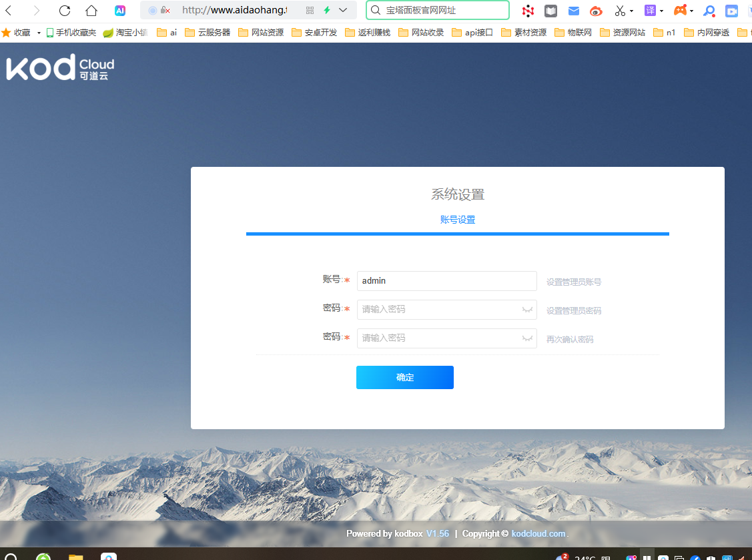Image resolution: width=752 pixels, height=560 pixels.
Task: Go to the browser home page icon
Action: (x=91, y=11)
